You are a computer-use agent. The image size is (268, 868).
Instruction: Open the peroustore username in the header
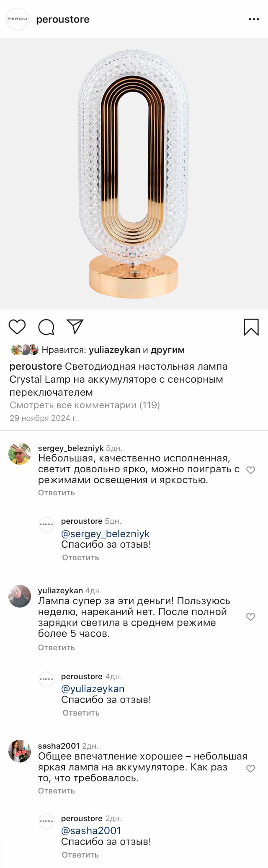coord(63,19)
